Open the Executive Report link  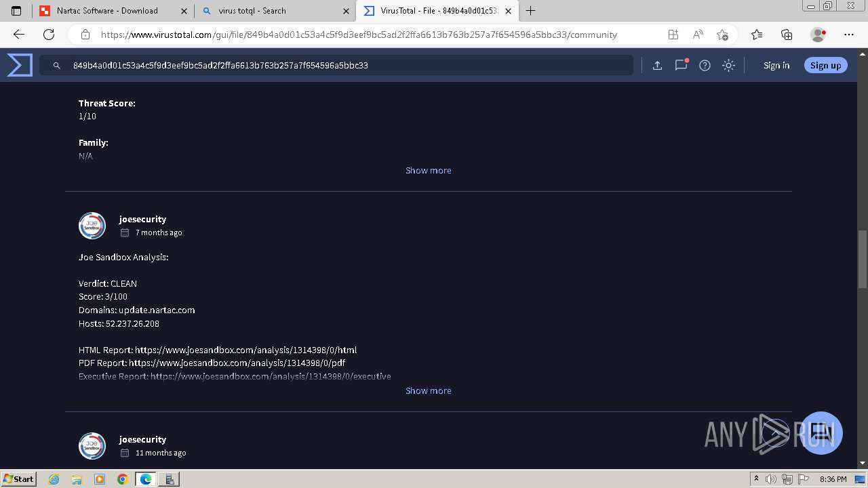point(271,376)
